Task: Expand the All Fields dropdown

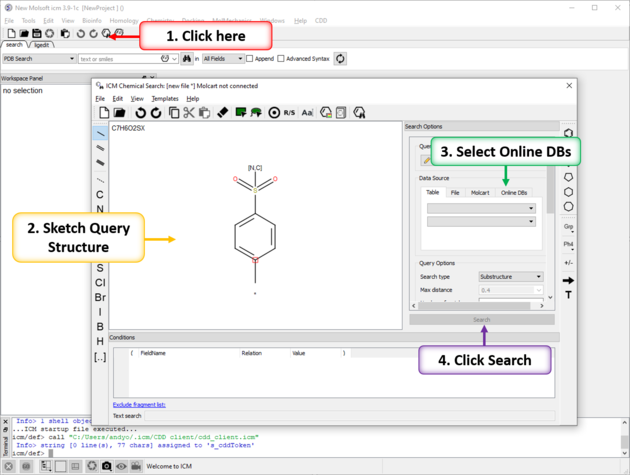Action: [223, 59]
